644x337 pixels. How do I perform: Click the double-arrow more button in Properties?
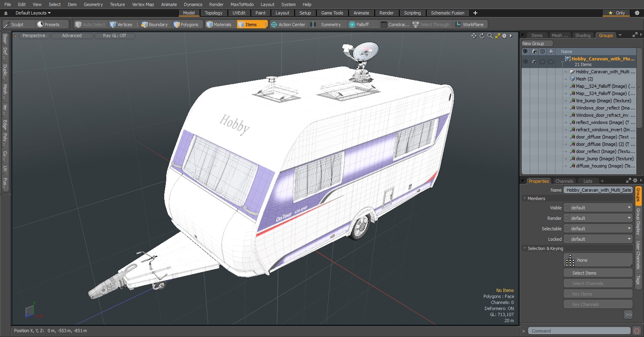[629, 315]
